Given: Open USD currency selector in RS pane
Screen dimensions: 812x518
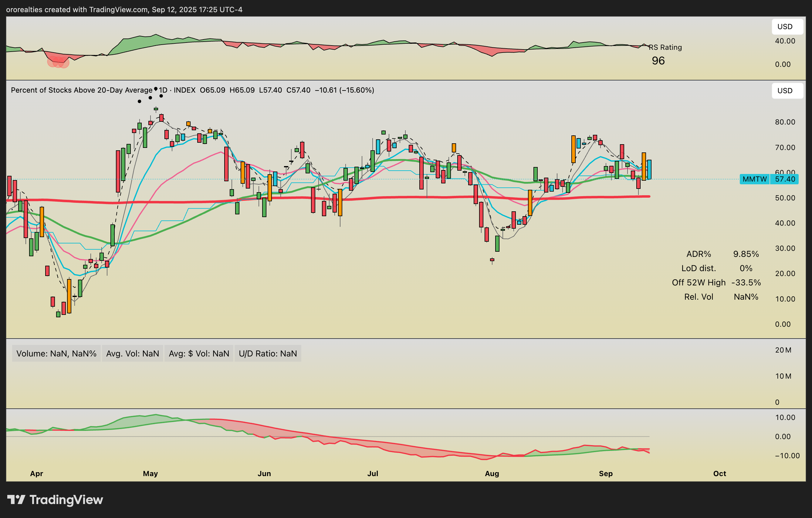Looking at the screenshot, I should click(x=787, y=27).
